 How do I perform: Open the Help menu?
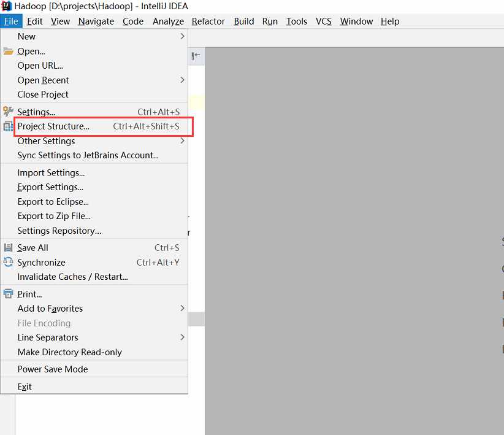point(390,21)
